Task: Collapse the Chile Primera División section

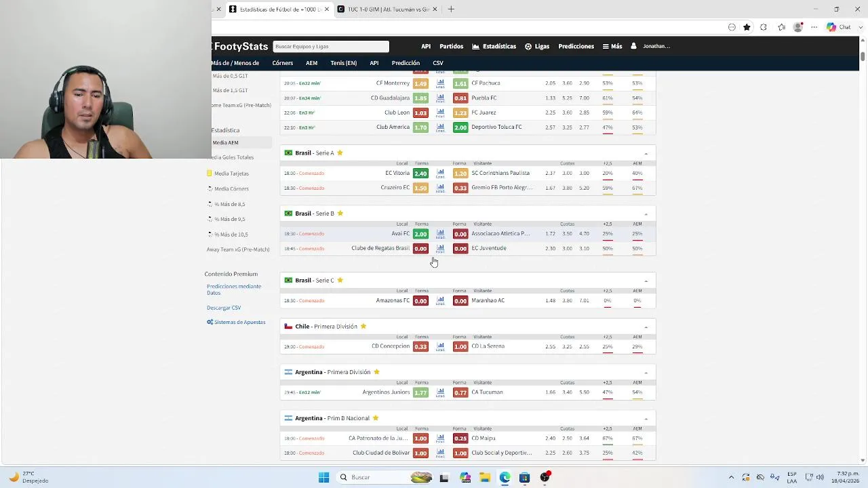Action: (x=646, y=327)
